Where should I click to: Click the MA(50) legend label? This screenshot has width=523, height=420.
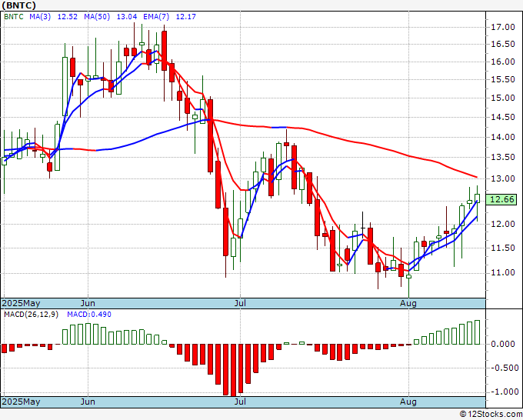point(97,17)
